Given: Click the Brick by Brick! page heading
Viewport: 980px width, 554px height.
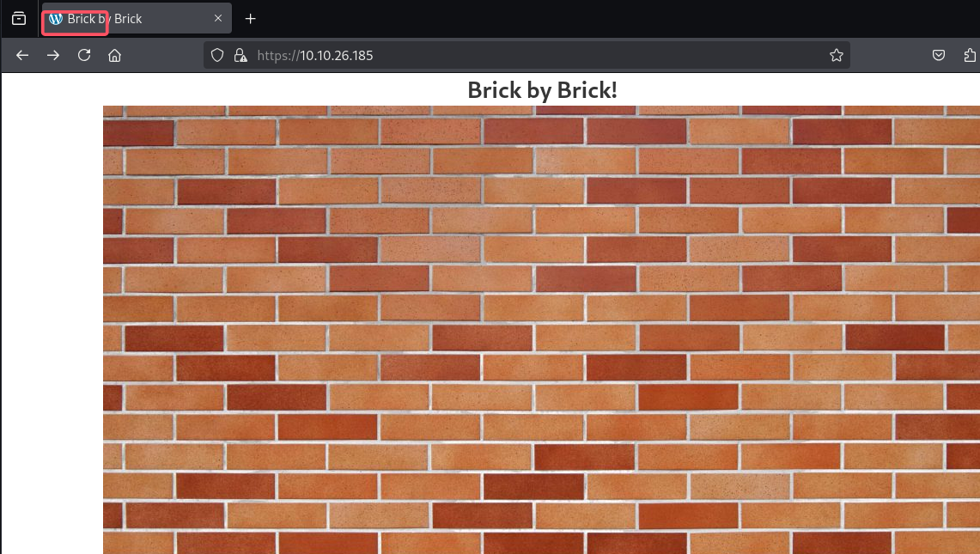Looking at the screenshot, I should [x=541, y=89].
